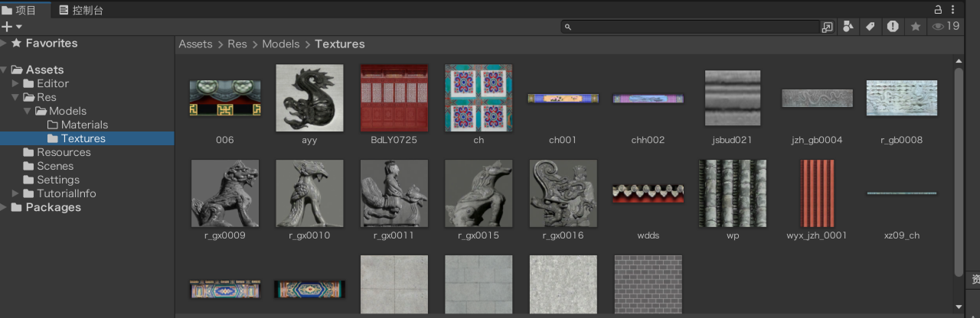Select the jsbud021 gray texture
The height and width of the screenshot is (318, 980).
[x=733, y=98]
